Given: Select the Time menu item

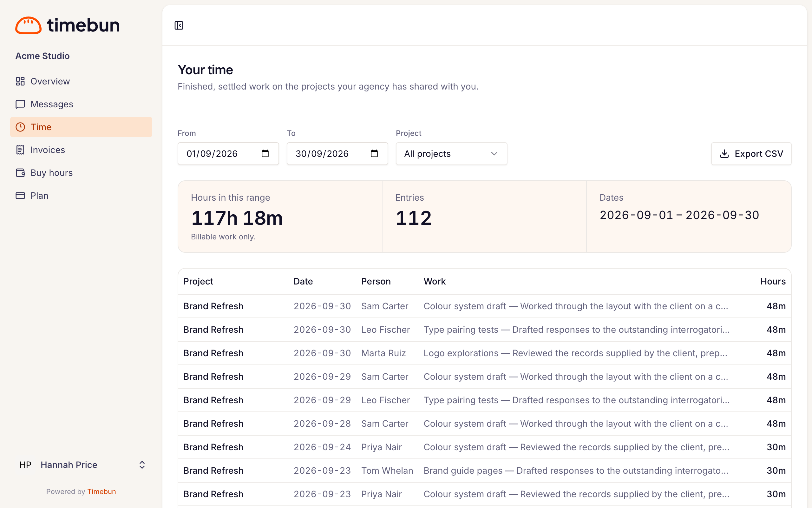Looking at the screenshot, I should (81, 127).
